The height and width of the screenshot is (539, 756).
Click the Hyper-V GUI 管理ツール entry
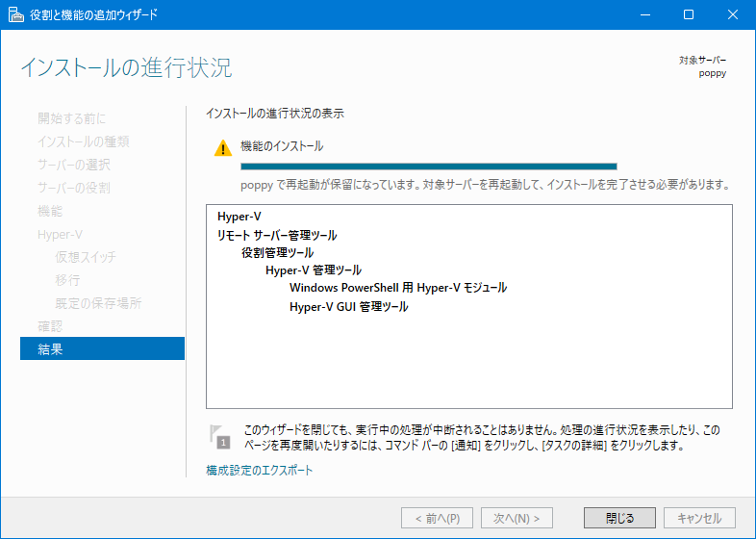pyautogui.click(x=349, y=306)
